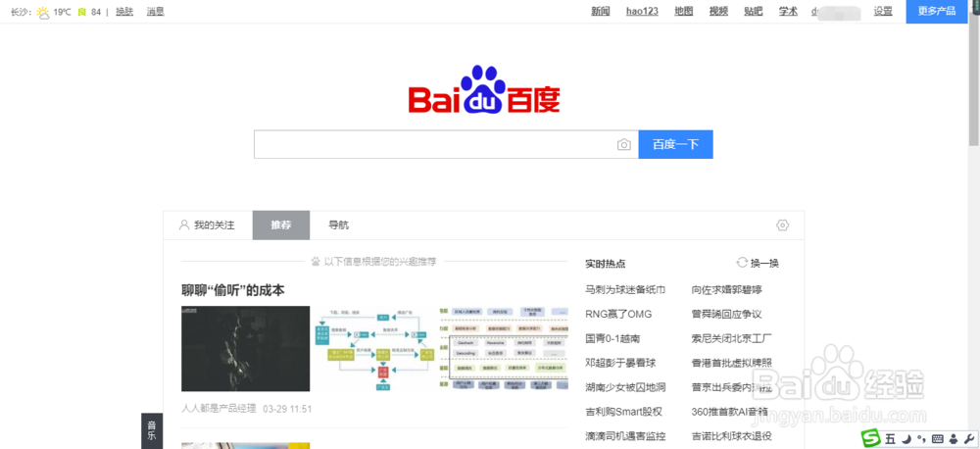This screenshot has height=449, width=980.
Task: Toggle the moon half-width icon in IME bar
Action: tap(906, 438)
